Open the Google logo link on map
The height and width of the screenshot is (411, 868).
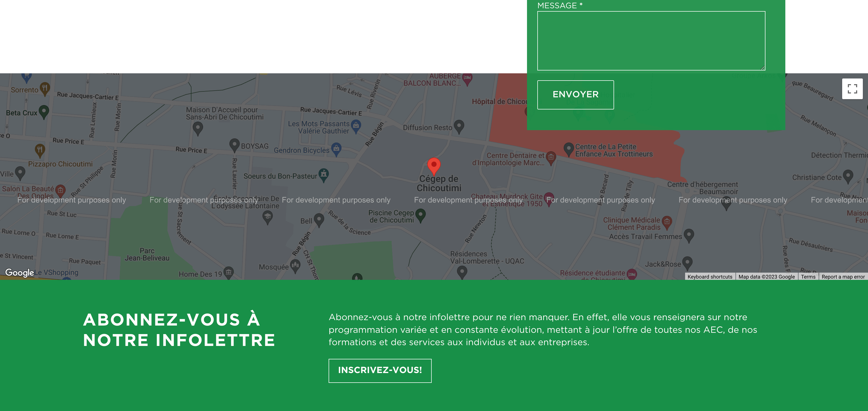tap(20, 273)
